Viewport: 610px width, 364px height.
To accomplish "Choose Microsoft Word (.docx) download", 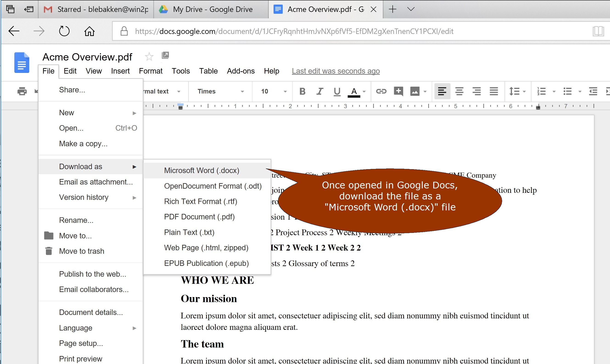I will 207,171.
